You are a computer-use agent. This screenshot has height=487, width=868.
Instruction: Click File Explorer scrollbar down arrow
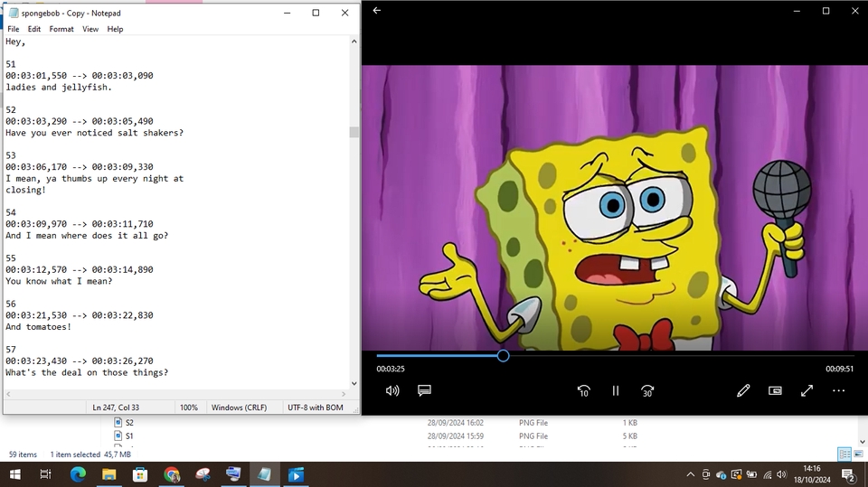863,442
